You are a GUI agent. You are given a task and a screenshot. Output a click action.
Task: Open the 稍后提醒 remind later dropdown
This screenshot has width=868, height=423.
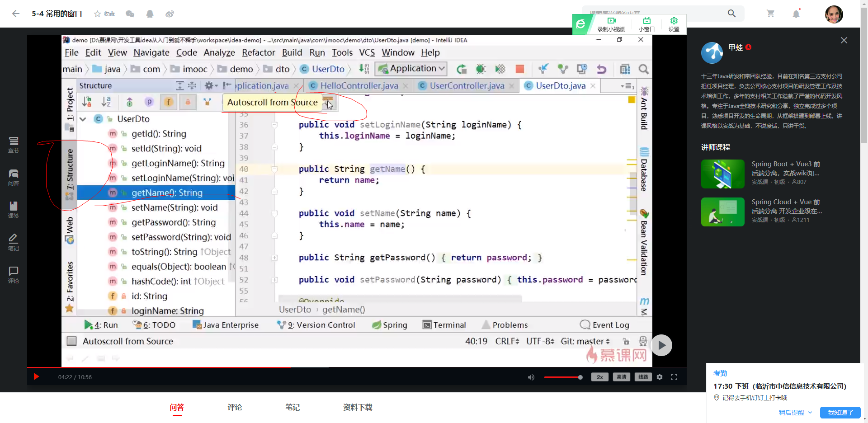(795, 413)
